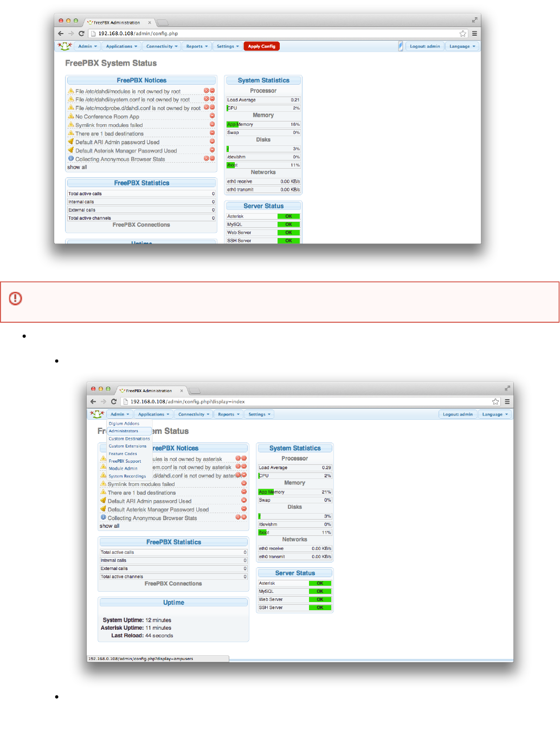This screenshot has height=755, width=560.
Task: Delete the 'em.conf is not owned by asterisk' notice
Action: coord(238,466)
